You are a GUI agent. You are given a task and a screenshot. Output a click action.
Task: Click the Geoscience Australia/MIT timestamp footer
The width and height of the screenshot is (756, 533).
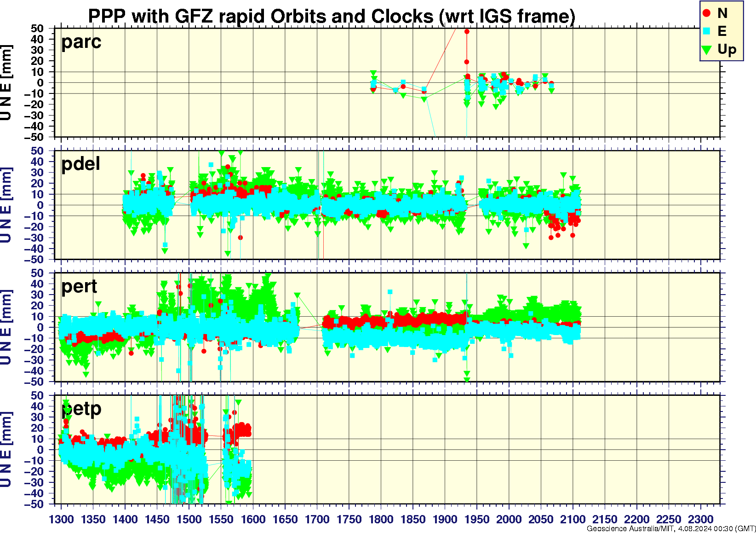(x=671, y=528)
